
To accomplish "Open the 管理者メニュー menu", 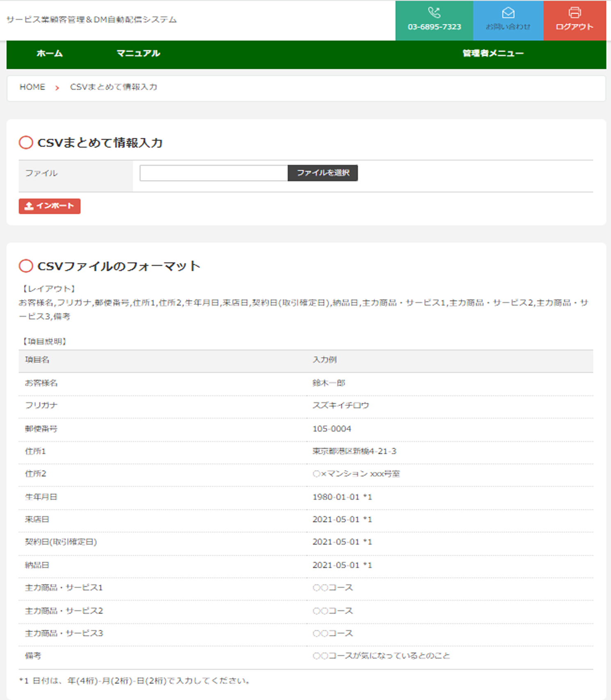I will (x=493, y=53).
